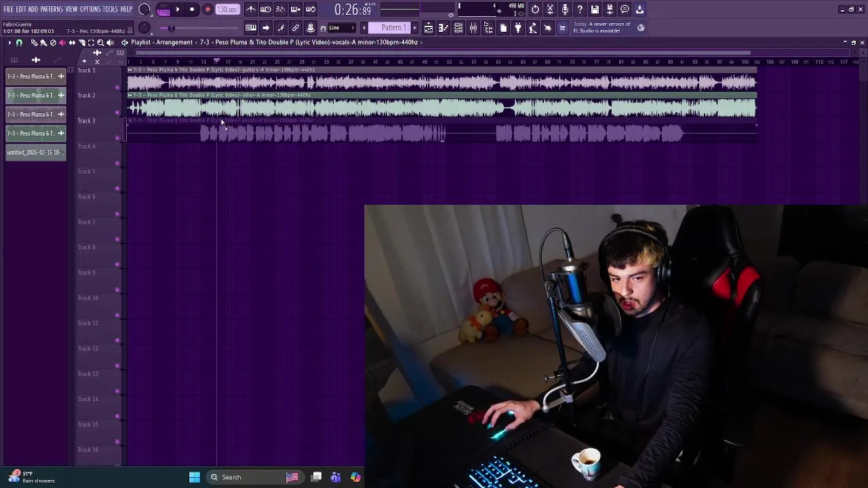Open the FILE menu

pos(9,9)
